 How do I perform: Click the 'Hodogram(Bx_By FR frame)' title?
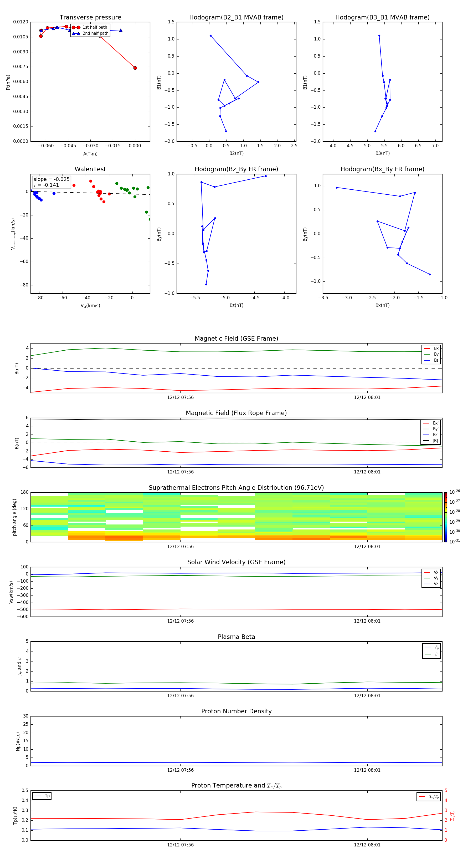tap(382, 169)
